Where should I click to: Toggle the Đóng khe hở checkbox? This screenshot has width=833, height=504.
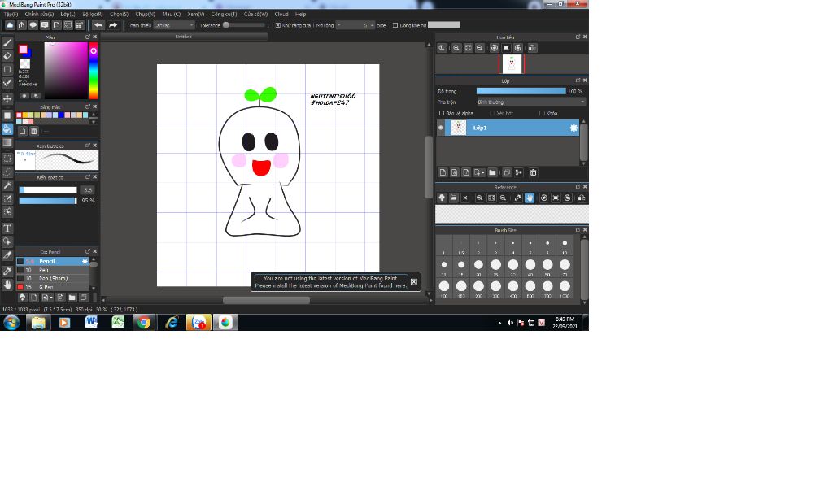pos(395,25)
